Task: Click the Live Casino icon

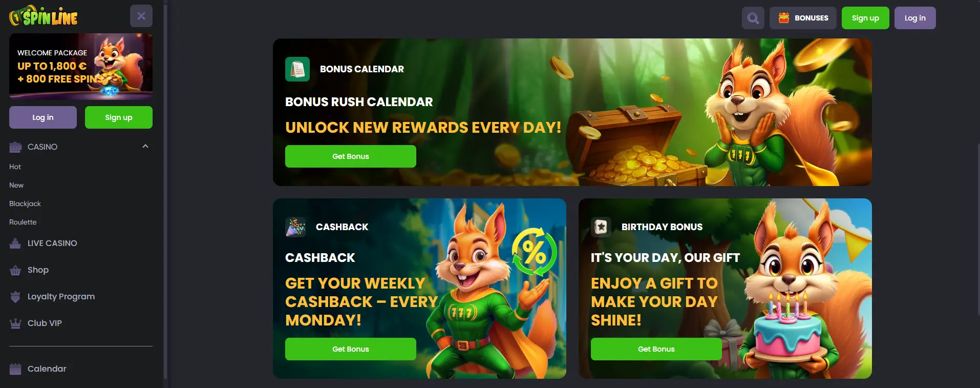Action: coord(15,243)
